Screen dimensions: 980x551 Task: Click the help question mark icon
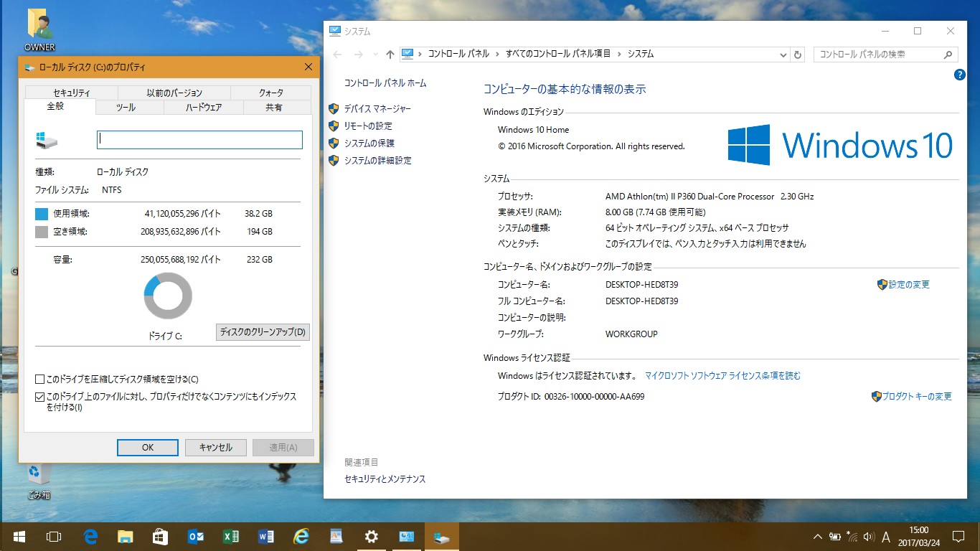tap(960, 75)
